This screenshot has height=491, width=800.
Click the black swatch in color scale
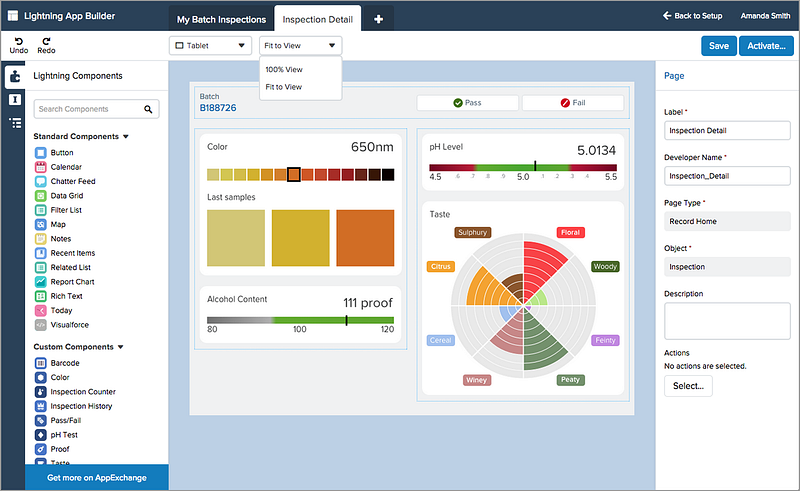[388, 175]
